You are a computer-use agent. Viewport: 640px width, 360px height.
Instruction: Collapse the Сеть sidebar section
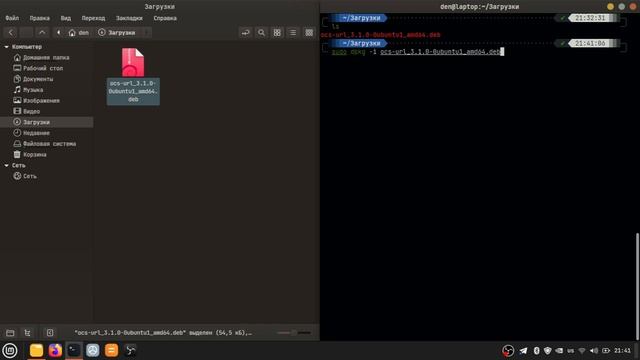pyautogui.click(x=6, y=165)
